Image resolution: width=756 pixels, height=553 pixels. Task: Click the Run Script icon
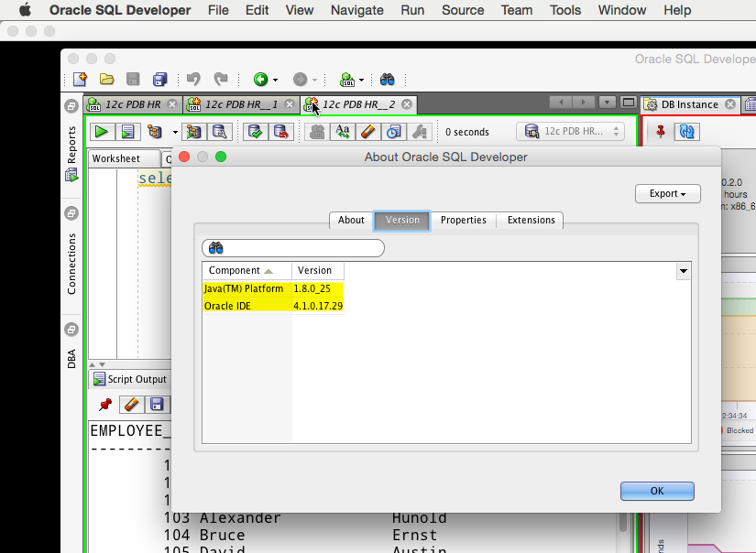[x=127, y=132]
